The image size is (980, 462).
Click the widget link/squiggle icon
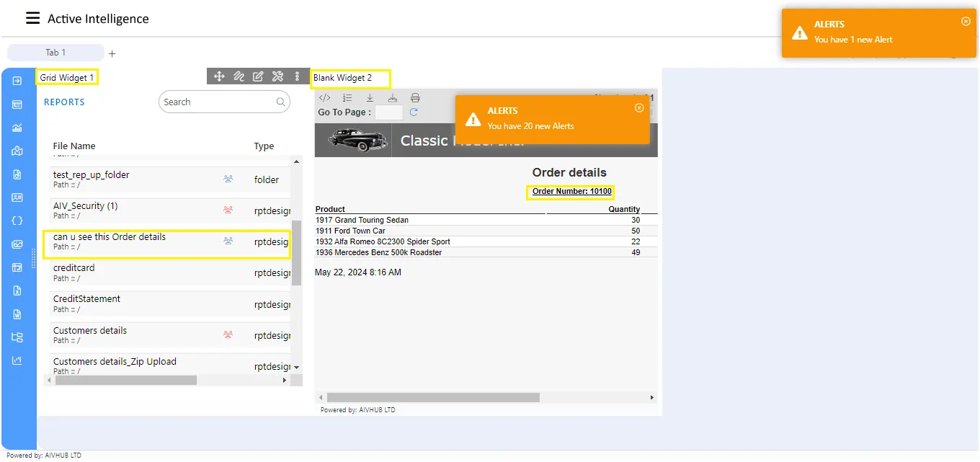tap(239, 76)
